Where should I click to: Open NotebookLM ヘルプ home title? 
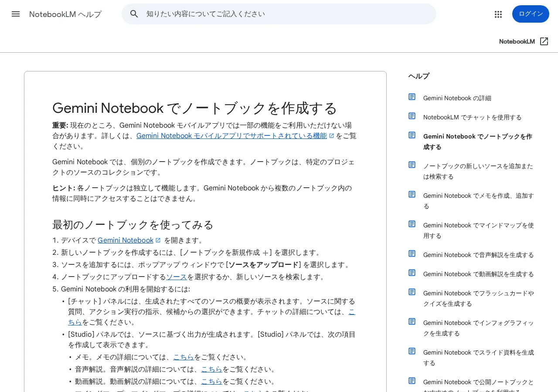tap(65, 14)
